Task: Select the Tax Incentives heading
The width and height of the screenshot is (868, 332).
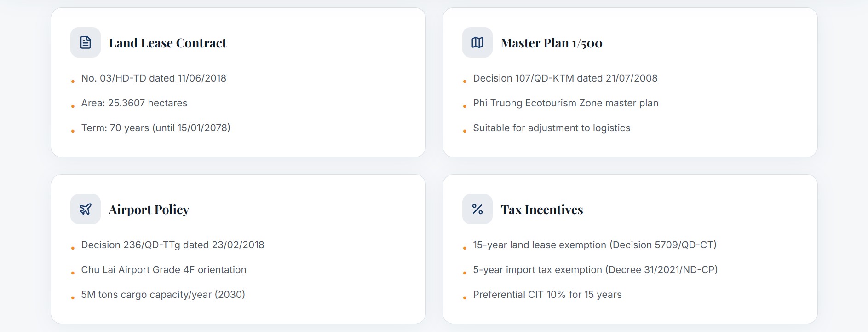Action: pos(541,210)
